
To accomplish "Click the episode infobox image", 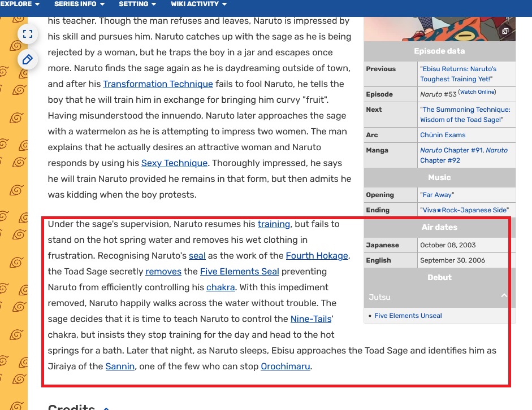I will [x=439, y=29].
